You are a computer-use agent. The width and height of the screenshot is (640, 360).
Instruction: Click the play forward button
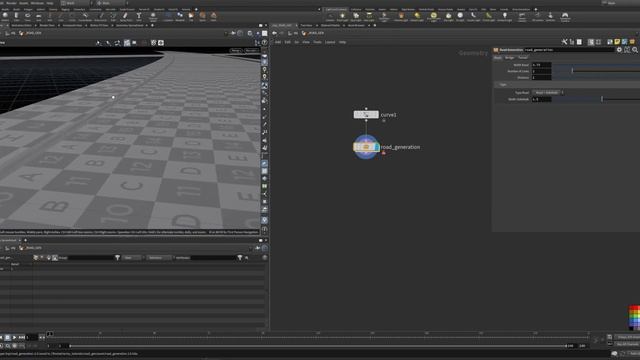click(x=14, y=338)
